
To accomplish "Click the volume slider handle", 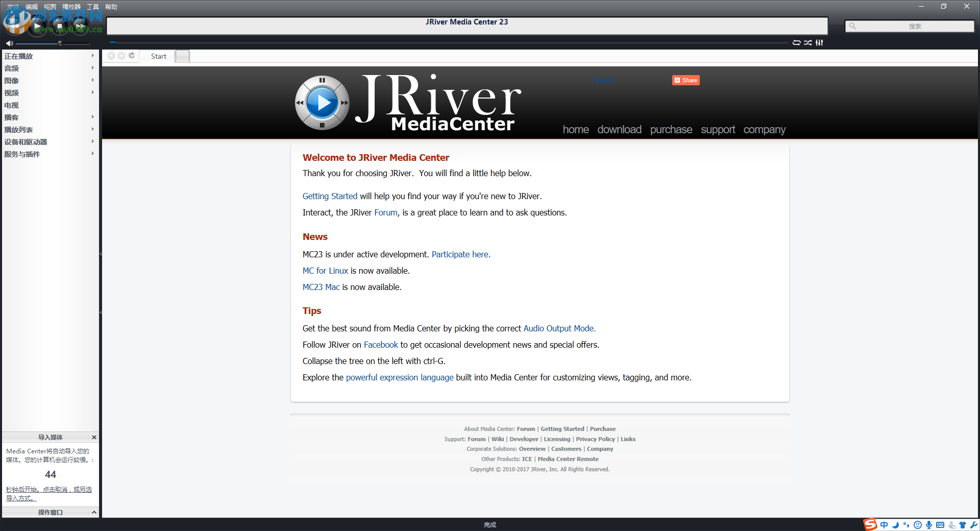I will tap(60, 43).
